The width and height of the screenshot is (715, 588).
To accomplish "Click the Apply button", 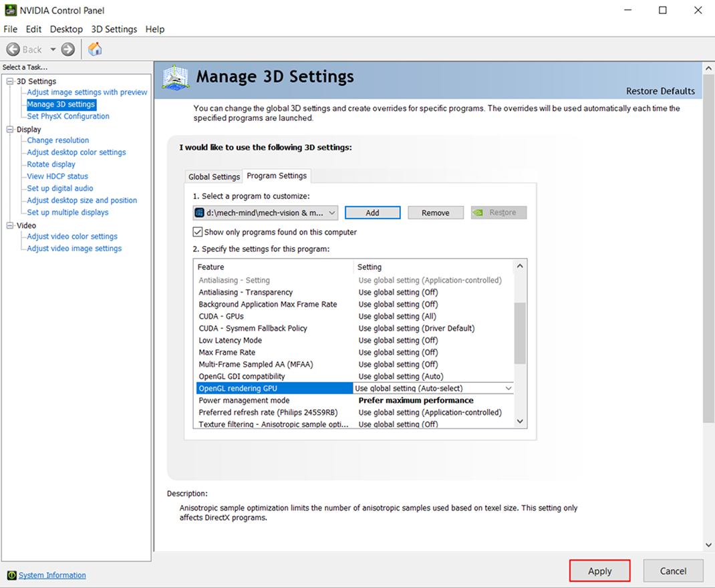I will point(599,571).
